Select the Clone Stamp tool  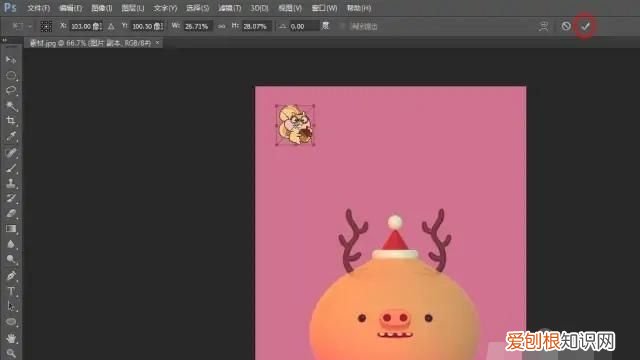(x=11, y=183)
